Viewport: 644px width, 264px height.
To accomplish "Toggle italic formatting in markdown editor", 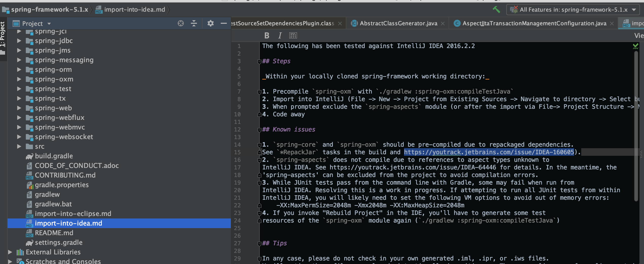I will (x=280, y=35).
